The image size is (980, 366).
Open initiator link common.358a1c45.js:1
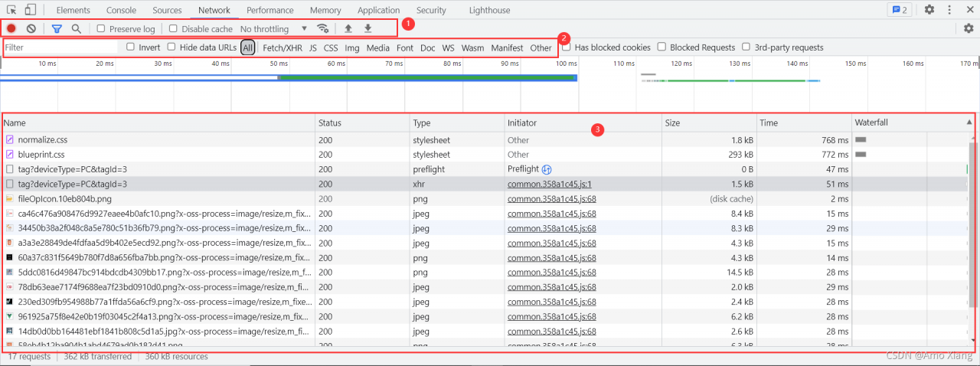click(550, 184)
